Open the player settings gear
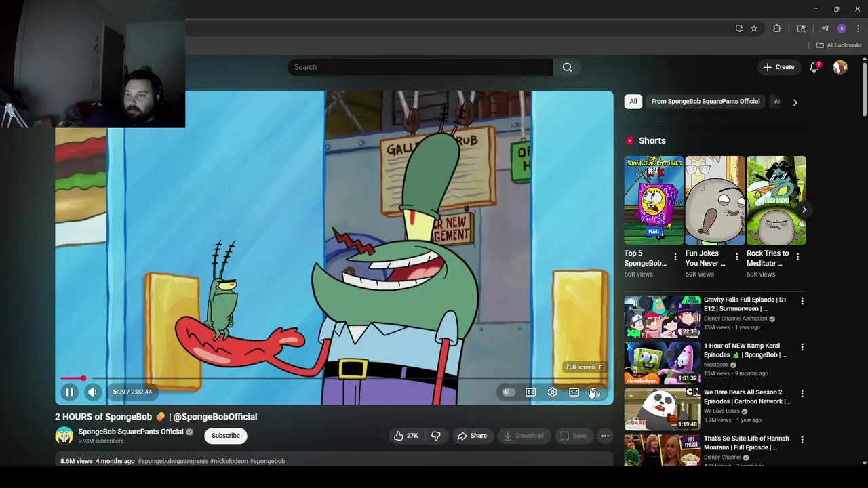Screen dimensions: 868x488 (552, 392)
